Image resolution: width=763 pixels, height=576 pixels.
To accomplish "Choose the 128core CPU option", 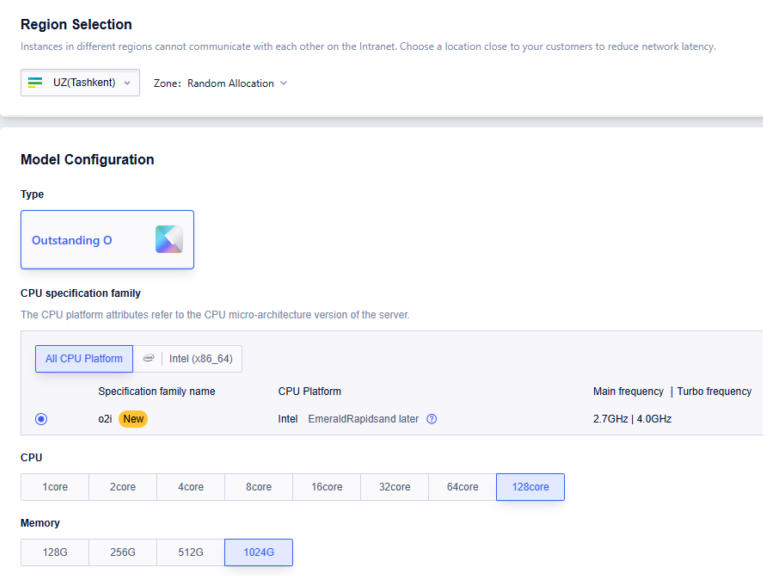I will point(530,486).
